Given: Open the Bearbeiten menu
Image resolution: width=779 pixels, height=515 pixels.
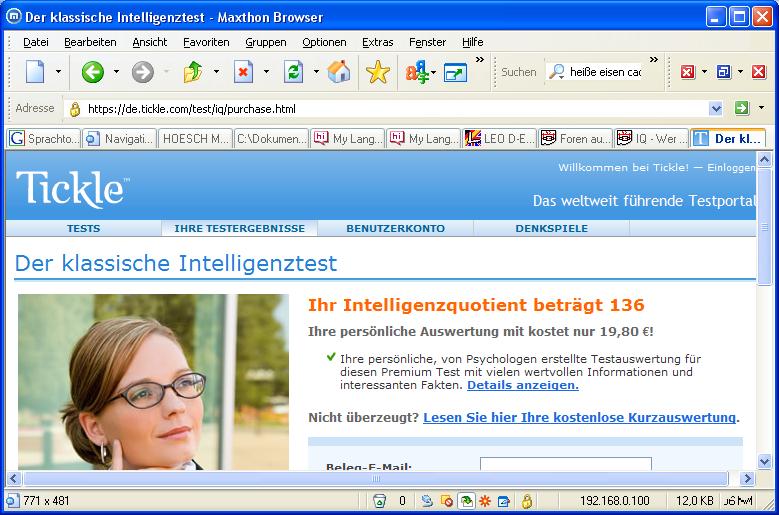Looking at the screenshot, I should 90,42.
